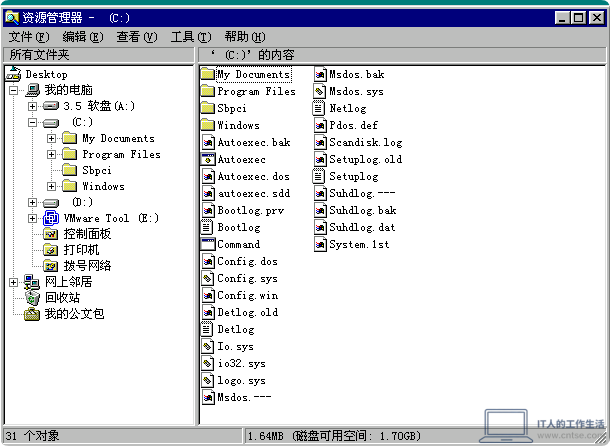Open the 工具(T) menu
This screenshot has height=446, width=610.
pos(191,37)
